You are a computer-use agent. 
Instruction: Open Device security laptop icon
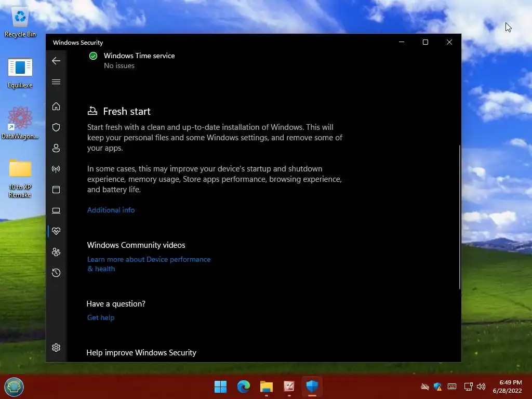coord(56,211)
